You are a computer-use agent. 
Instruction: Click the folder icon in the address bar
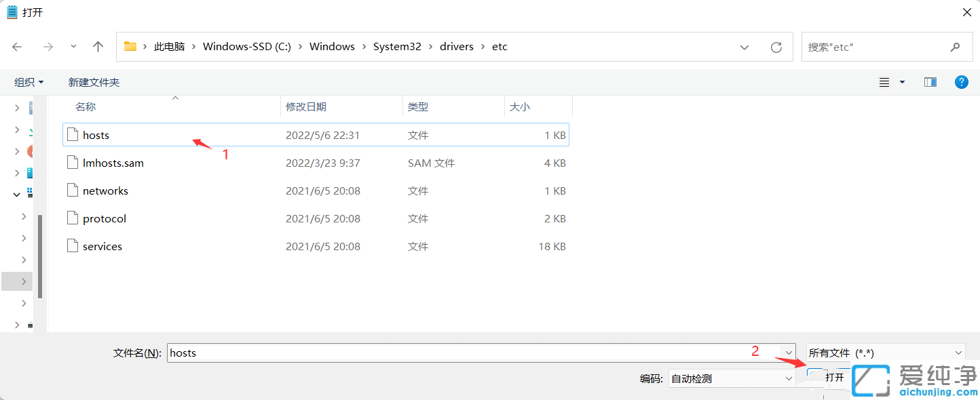point(130,46)
